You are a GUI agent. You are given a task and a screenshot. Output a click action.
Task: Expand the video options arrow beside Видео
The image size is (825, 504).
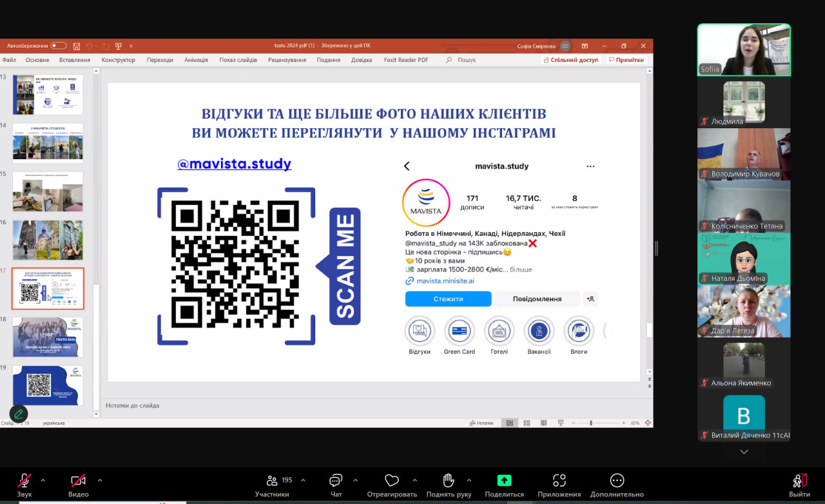pyautogui.click(x=100, y=480)
